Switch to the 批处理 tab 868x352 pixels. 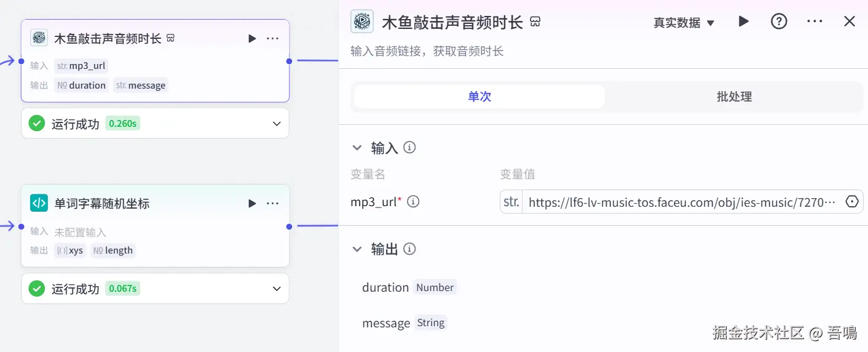click(x=734, y=97)
